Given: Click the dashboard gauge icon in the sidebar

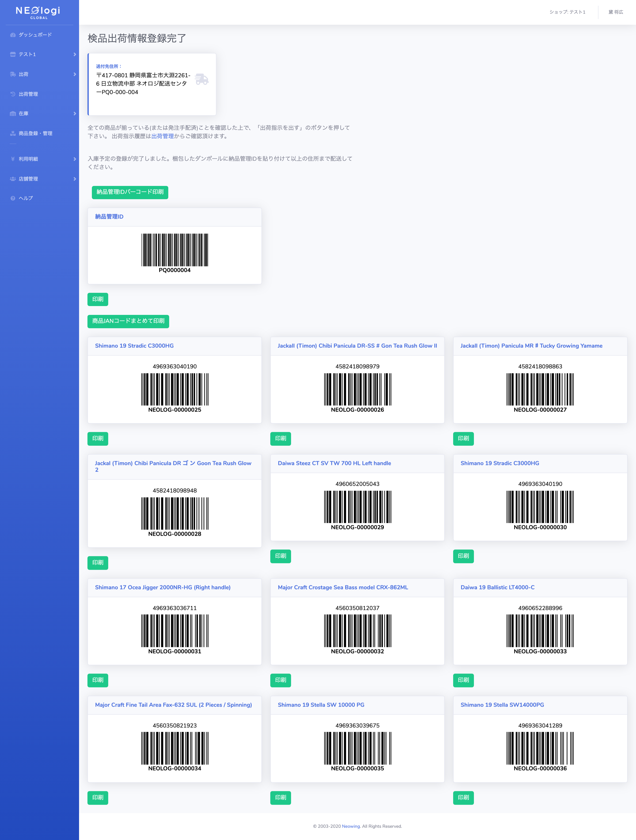Looking at the screenshot, I should click(x=13, y=35).
